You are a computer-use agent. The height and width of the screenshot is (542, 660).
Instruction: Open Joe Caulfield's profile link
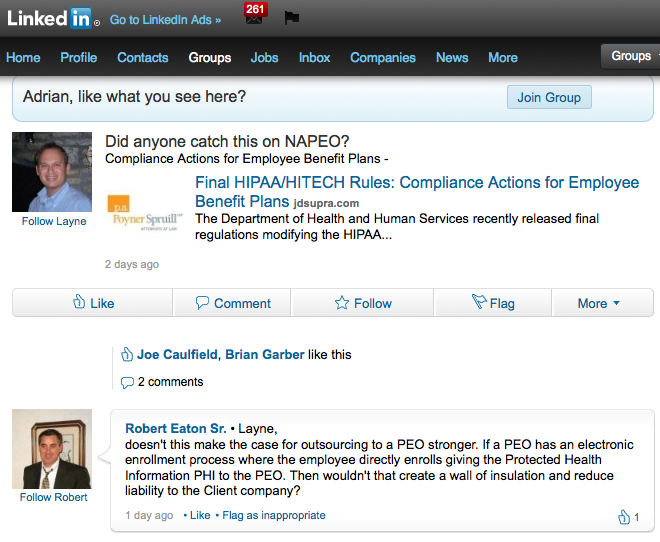coord(177,355)
